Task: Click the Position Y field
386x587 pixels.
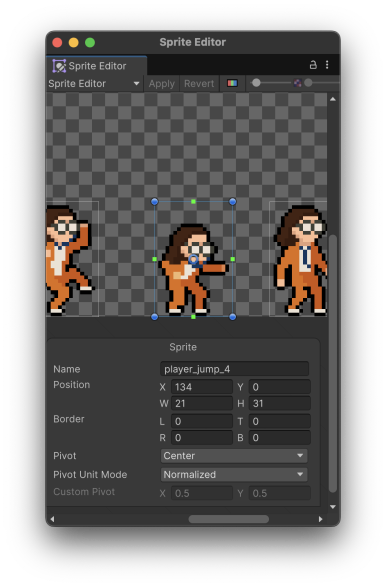Action: 279,387
